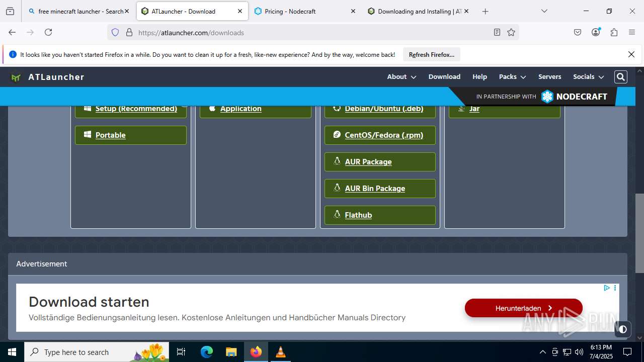Go back to previous page
Screen dimensions: 644x362
point(12,32)
